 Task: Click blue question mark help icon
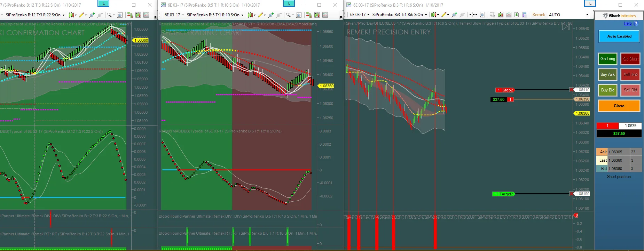tap(636, 23)
